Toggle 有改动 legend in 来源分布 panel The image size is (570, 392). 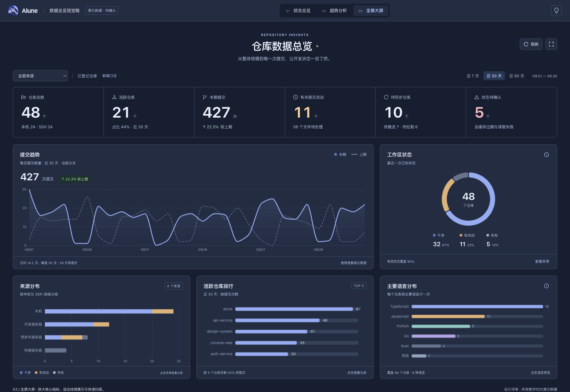(42, 373)
